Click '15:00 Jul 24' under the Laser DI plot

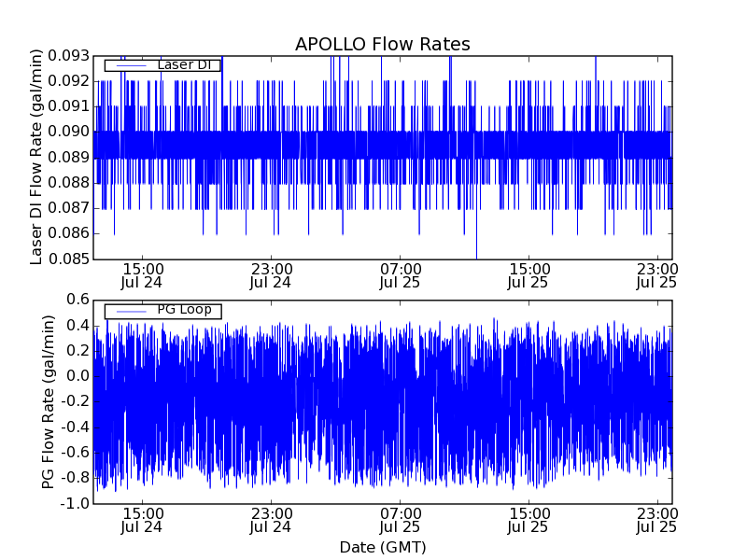[142, 275]
